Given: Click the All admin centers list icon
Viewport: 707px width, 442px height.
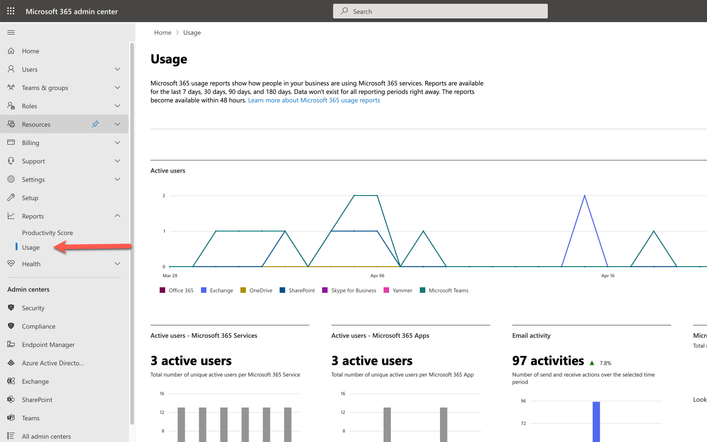Looking at the screenshot, I should (11, 436).
